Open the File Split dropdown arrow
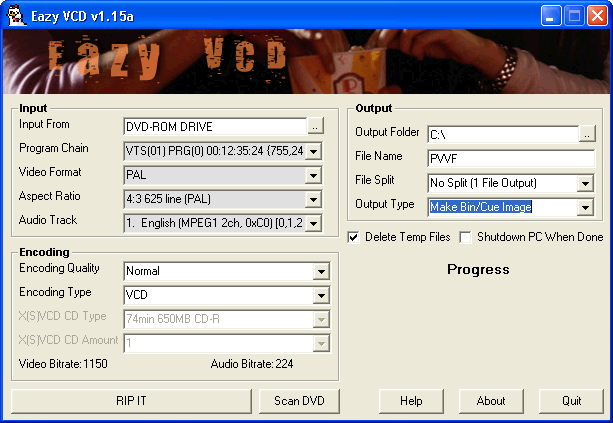613x423 pixels. point(586,183)
